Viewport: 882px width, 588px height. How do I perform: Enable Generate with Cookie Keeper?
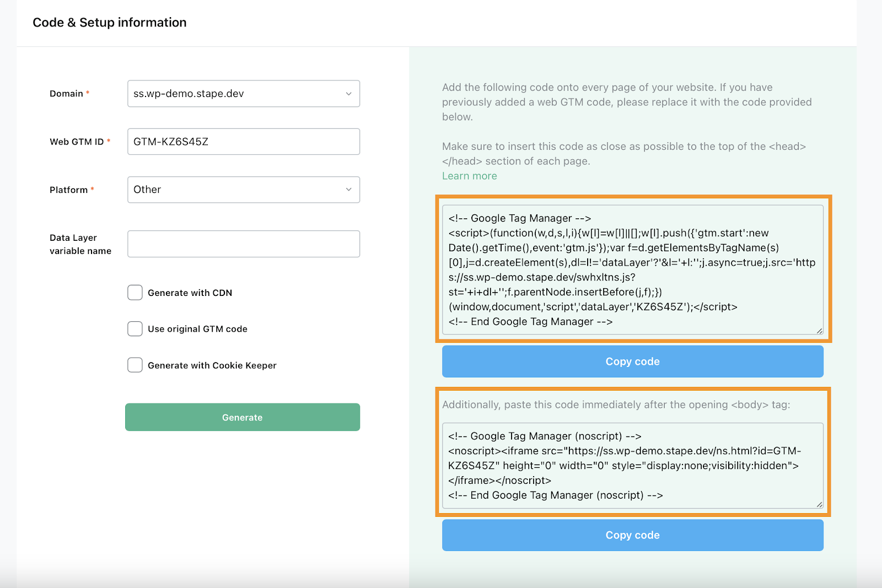pyautogui.click(x=135, y=365)
